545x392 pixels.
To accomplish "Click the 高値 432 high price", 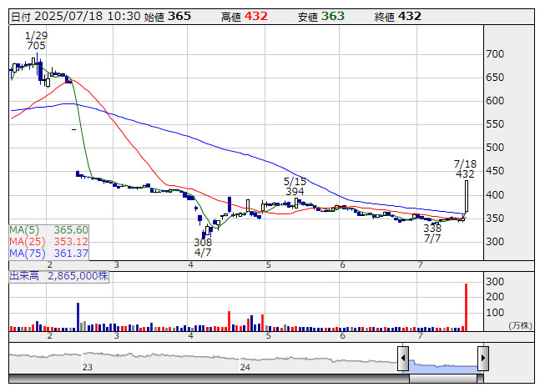I will pos(245,17).
